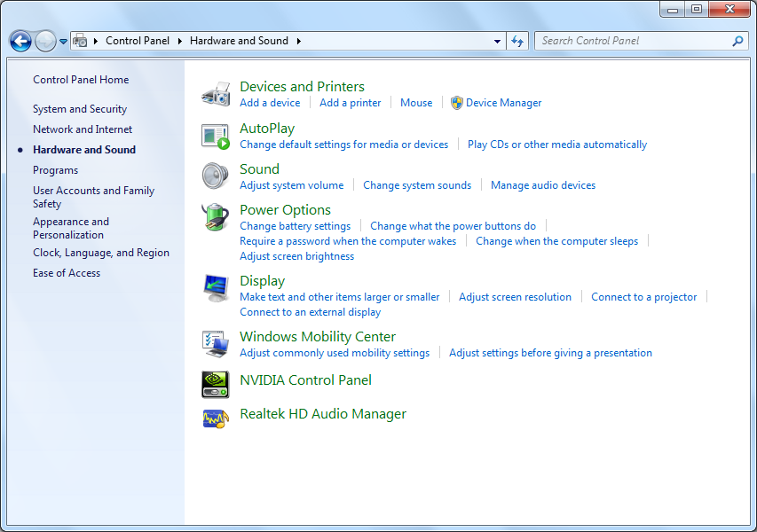Expand the arrow before Control Panel breadcrumb
Image resolution: width=757 pixels, height=532 pixels.
point(96,42)
